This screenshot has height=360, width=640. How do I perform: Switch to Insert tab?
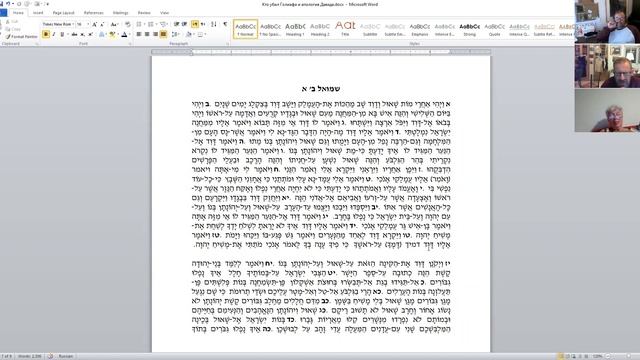(38, 13)
